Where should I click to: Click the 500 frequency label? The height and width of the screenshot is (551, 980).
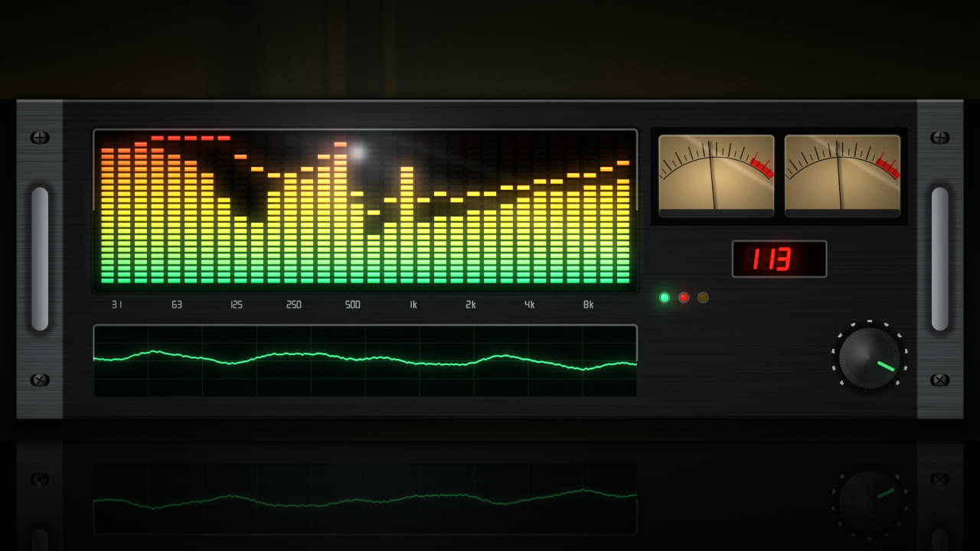352,305
